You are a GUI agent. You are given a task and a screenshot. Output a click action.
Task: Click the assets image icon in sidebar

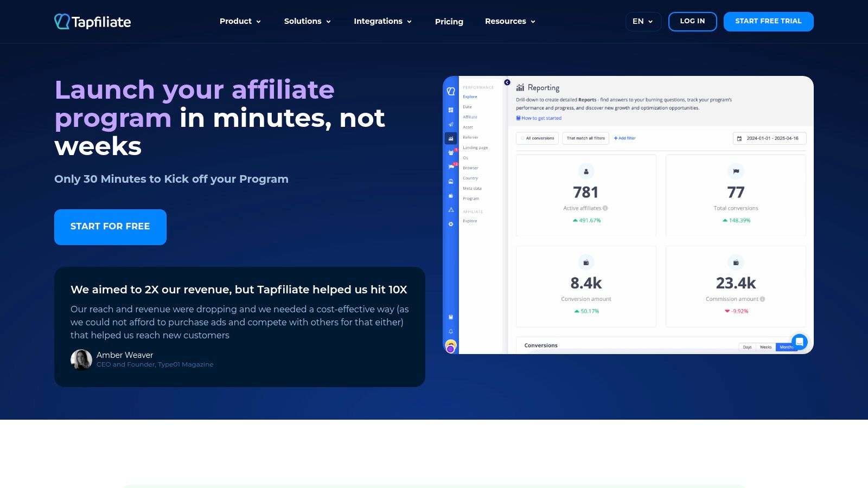(451, 181)
